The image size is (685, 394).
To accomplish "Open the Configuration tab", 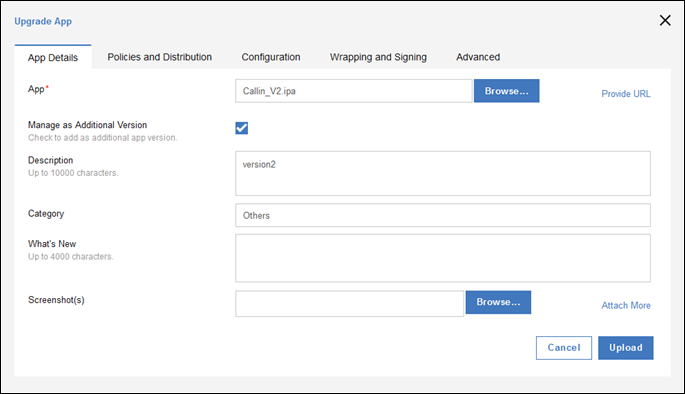I will coord(271,57).
